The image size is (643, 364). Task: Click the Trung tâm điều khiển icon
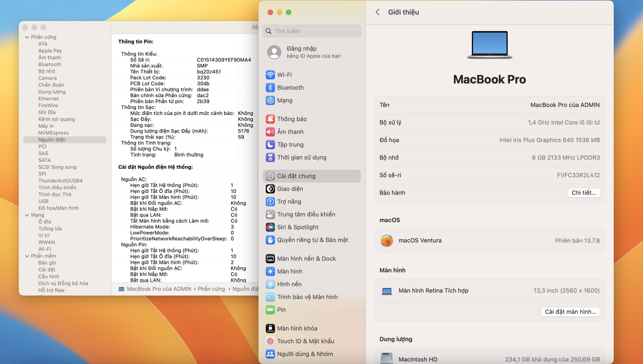point(270,214)
